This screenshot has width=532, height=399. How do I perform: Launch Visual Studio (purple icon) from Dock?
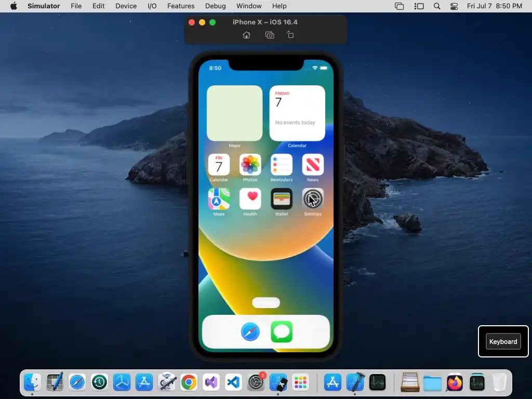[x=211, y=382]
